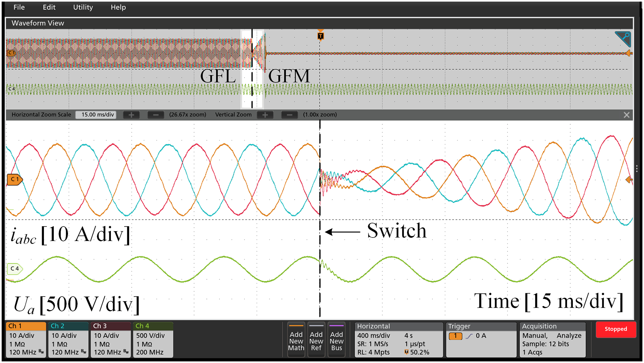The width and height of the screenshot is (644, 363).
Task: Open the Ch 2 settings badge
Action: [x=68, y=340]
